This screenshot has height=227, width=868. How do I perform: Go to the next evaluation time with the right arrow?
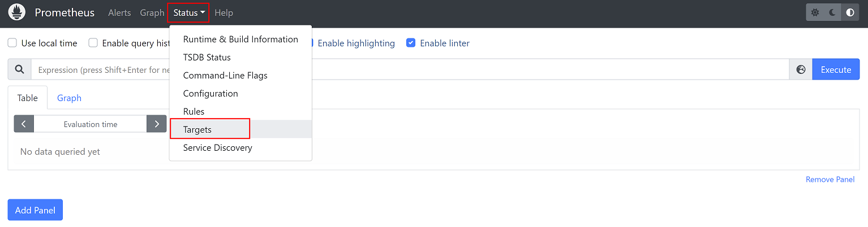pyautogui.click(x=157, y=124)
